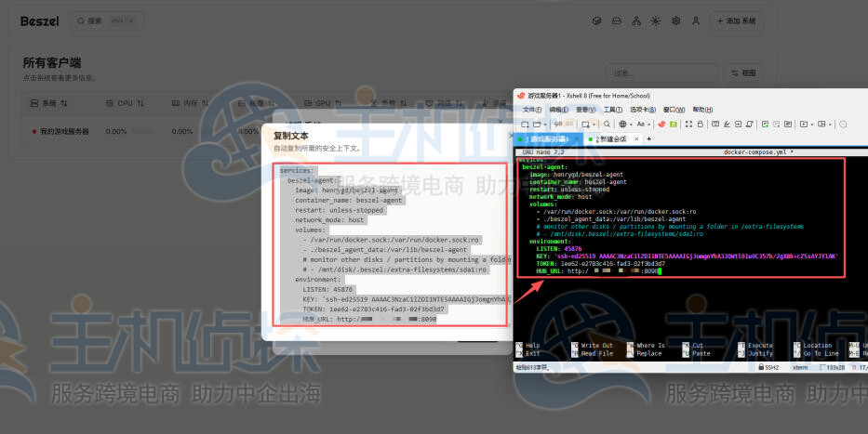Open the 文件(F) menu in Xshell

point(532,110)
